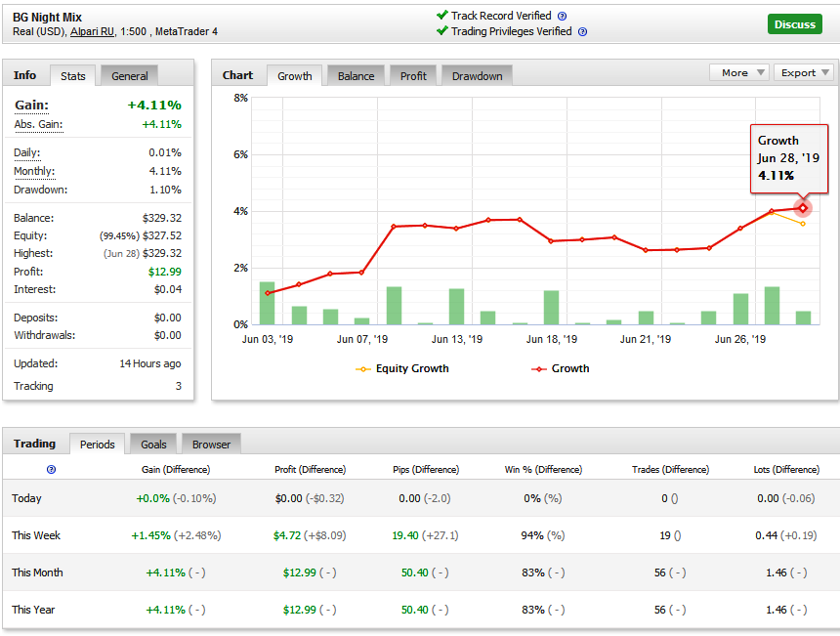Toggle Growth series in chart legend
Image resolution: width=840 pixels, height=636 pixels.
(560, 368)
